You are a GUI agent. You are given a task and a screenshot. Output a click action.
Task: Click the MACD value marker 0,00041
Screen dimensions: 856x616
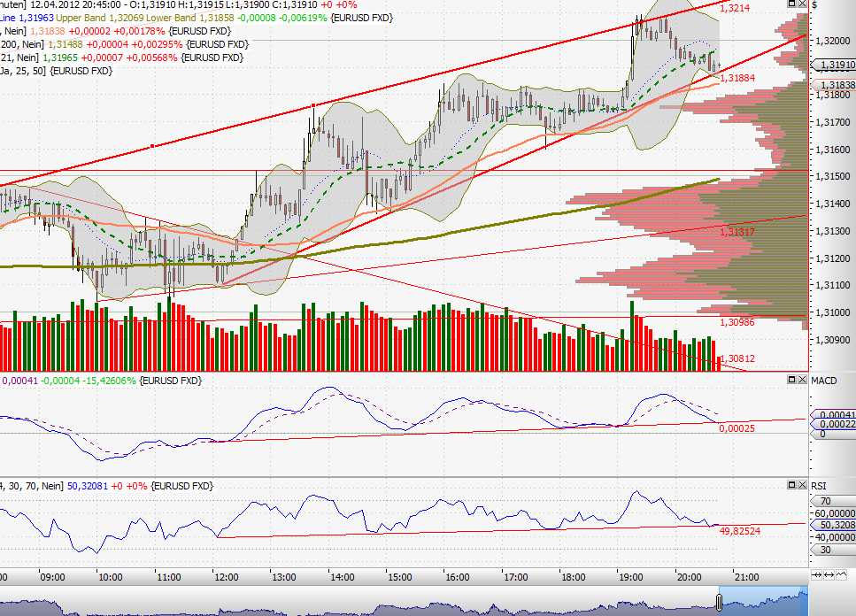coord(834,415)
